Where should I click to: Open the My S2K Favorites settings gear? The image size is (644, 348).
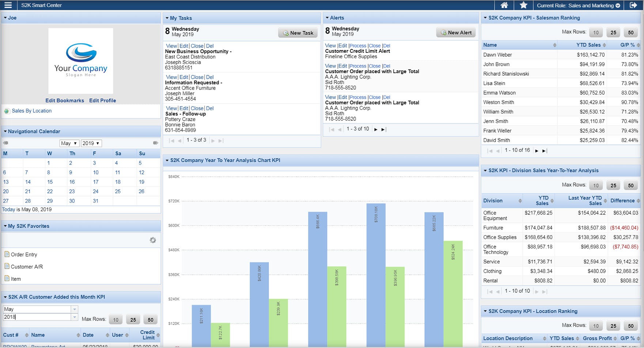pyautogui.click(x=153, y=240)
